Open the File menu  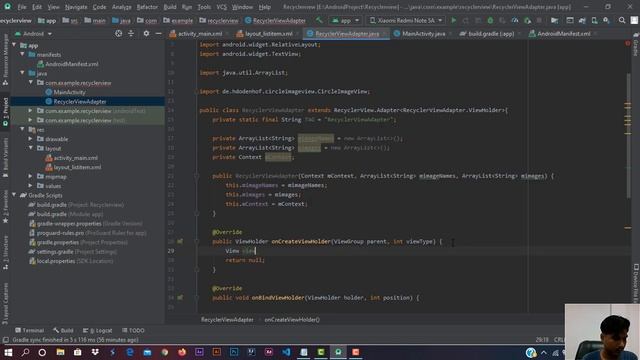[x=22, y=7]
